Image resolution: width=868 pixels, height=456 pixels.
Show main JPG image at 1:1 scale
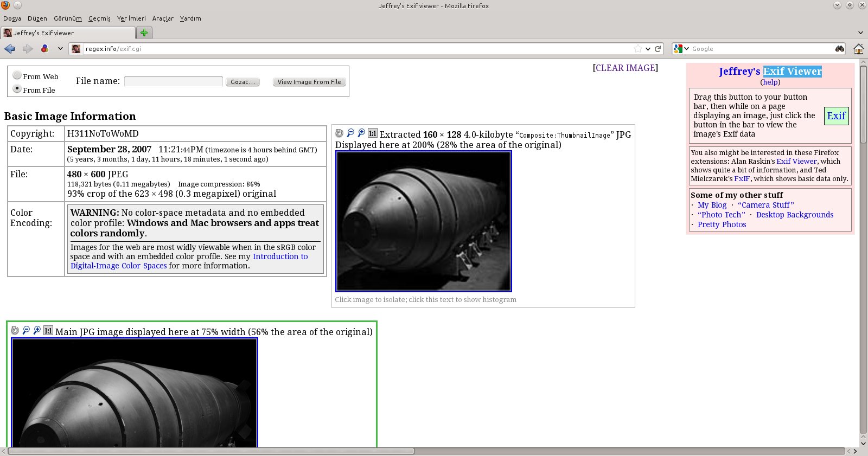click(x=48, y=330)
